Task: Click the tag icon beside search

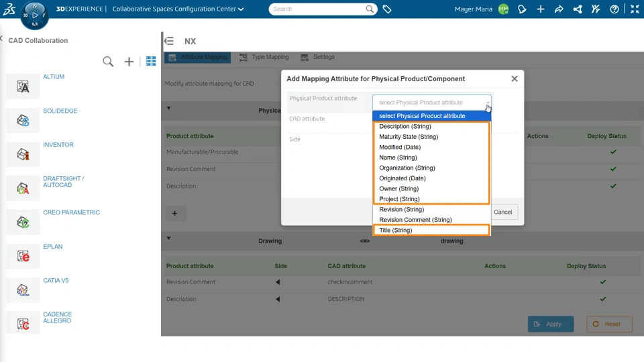Action: [387, 9]
